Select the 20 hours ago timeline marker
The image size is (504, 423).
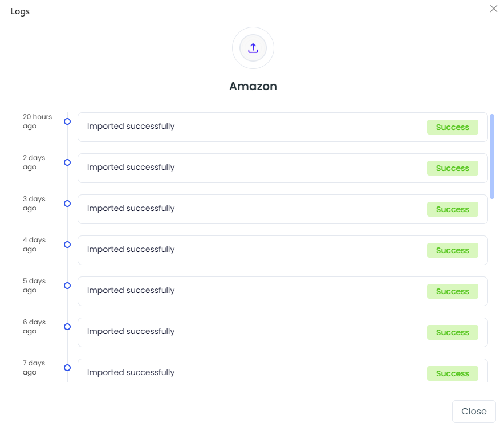click(67, 121)
